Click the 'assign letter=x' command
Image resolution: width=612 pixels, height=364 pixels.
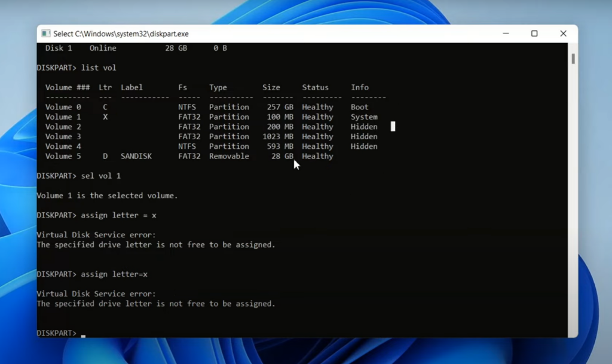[x=114, y=274]
